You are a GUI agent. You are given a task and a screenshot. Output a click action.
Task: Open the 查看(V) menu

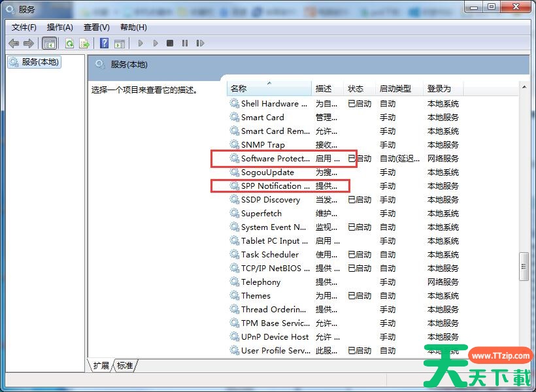point(97,27)
